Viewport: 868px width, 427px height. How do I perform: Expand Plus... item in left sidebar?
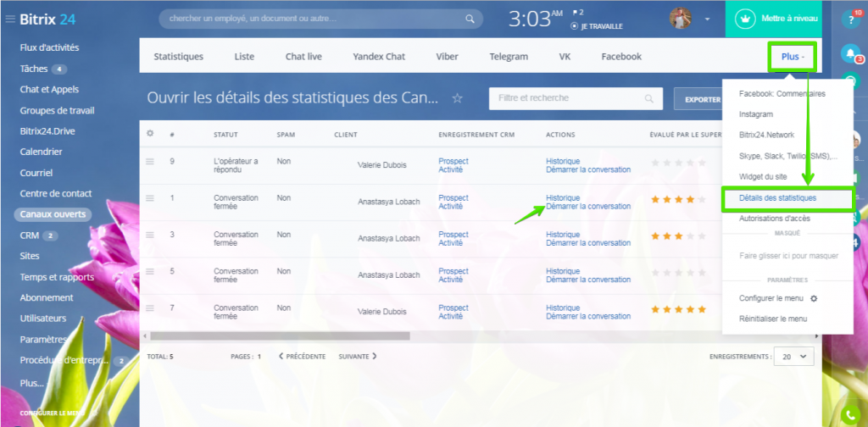pyautogui.click(x=31, y=383)
